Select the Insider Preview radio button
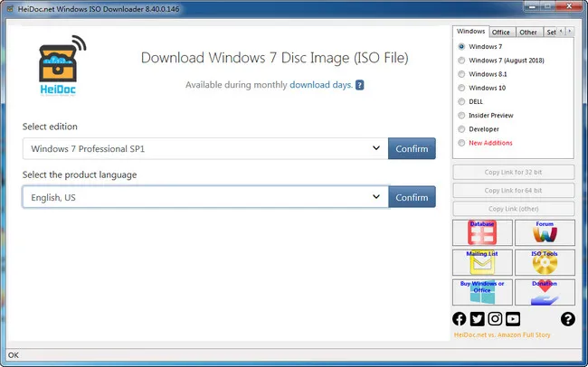Screen dimensions: 588x367 pos(461,116)
